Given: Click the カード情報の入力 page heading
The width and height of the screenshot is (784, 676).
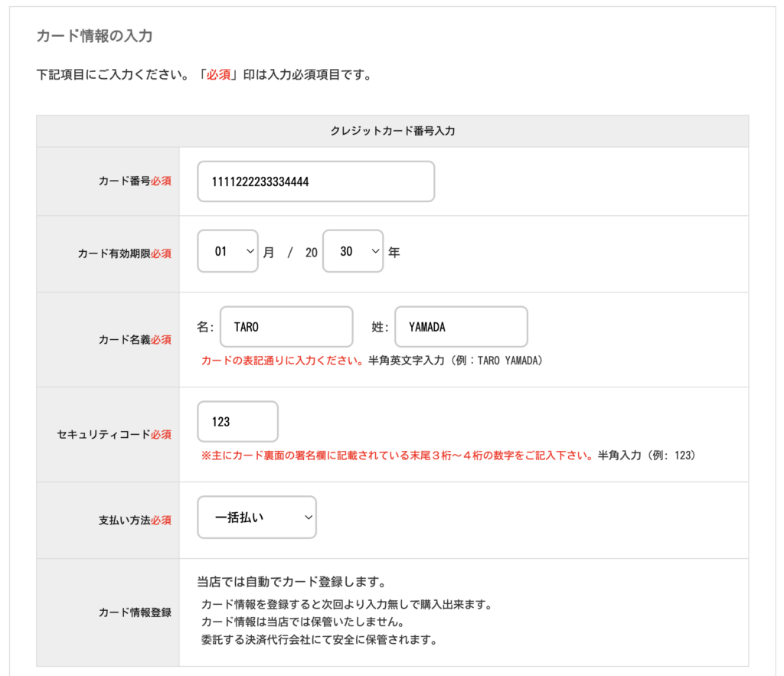Looking at the screenshot, I should (95, 36).
